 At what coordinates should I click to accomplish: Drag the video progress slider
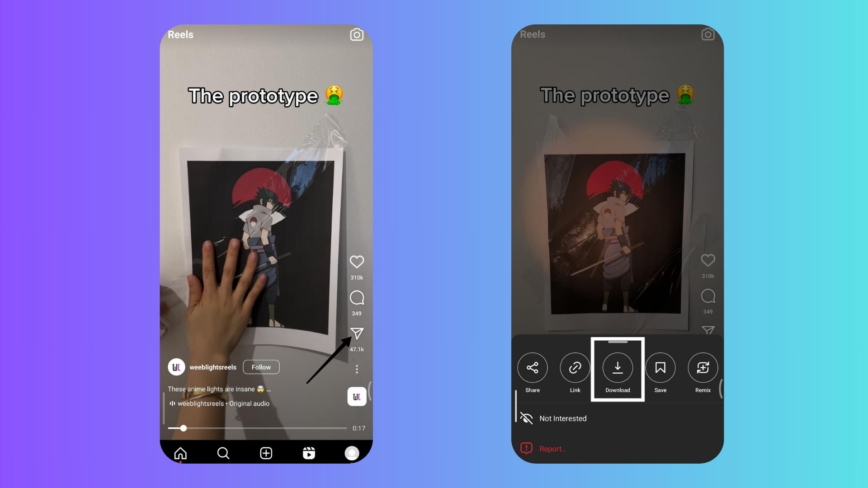[x=183, y=428]
